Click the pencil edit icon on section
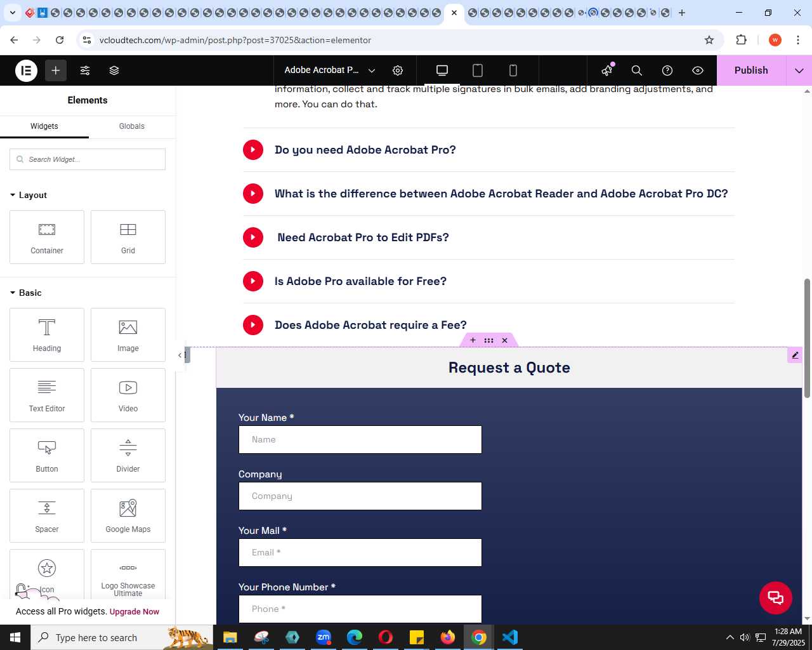This screenshot has height=650, width=812. [795, 355]
